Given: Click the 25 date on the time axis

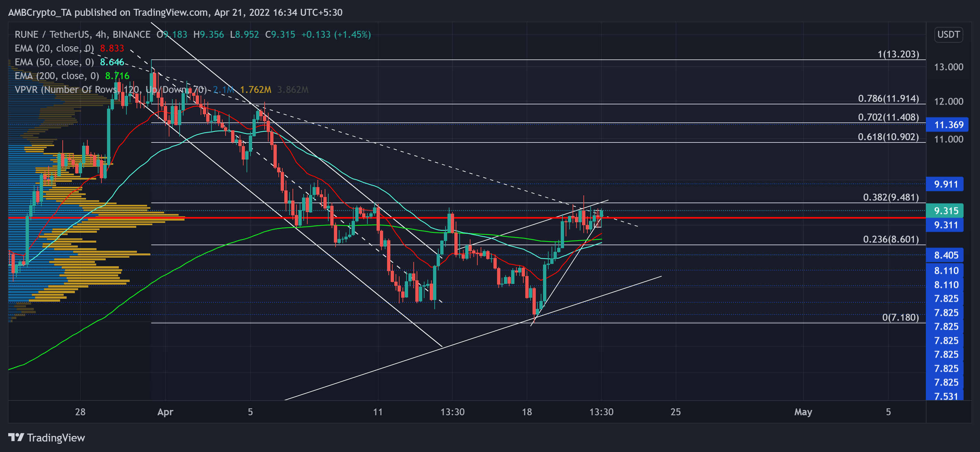Looking at the screenshot, I should 676,412.
